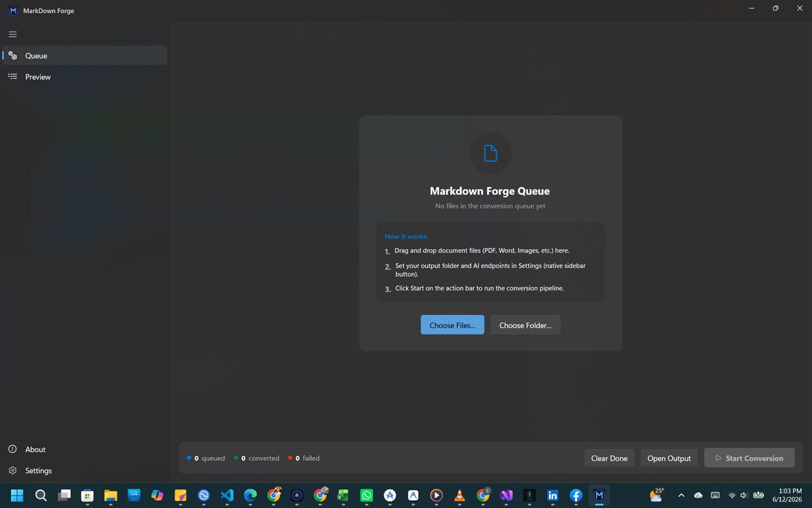Open Microsoft Copilot from taskbar

(157, 495)
